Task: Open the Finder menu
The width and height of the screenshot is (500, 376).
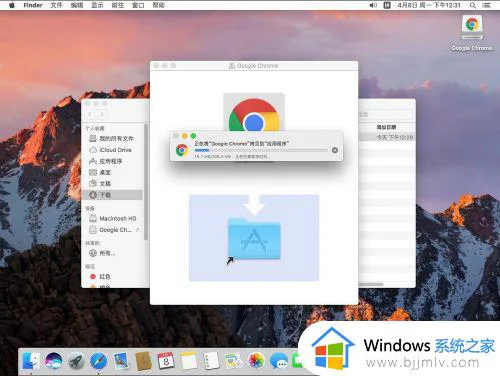Action: tap(33, 5)
